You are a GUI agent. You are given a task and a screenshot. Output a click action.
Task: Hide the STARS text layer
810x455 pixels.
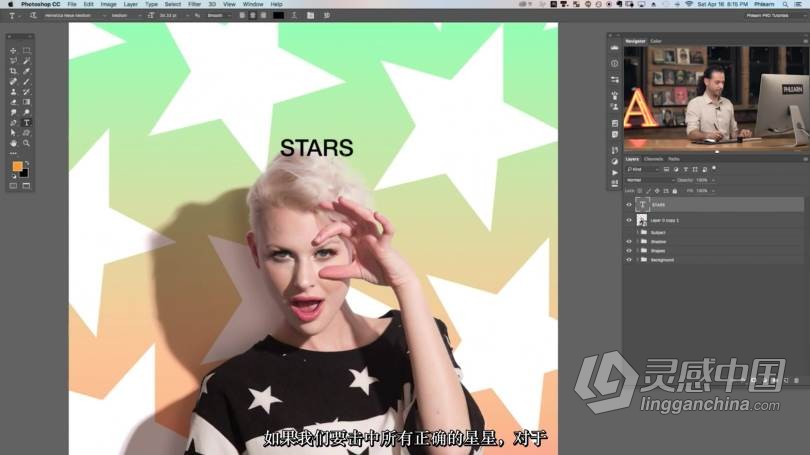[629, 205]
